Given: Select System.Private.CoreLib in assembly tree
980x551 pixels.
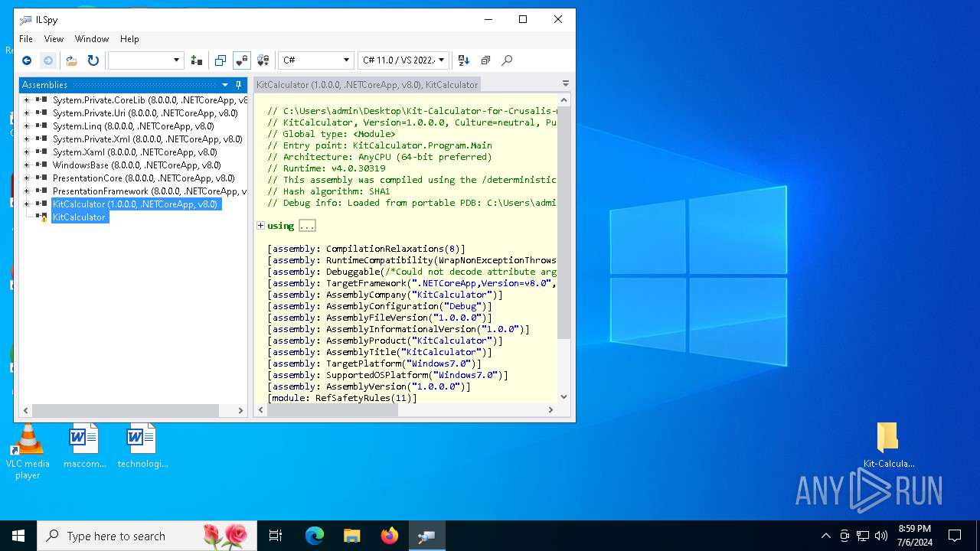Looking at the screenshot, I should (150, 100).
